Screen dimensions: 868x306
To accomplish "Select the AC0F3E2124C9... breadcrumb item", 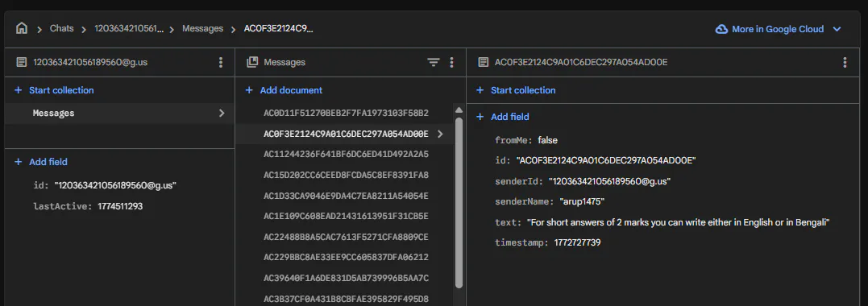I will pos(278,28).
